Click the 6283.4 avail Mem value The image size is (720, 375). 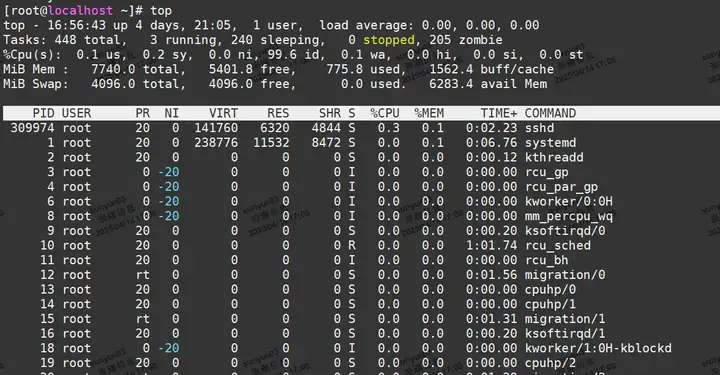coord(451,84)
